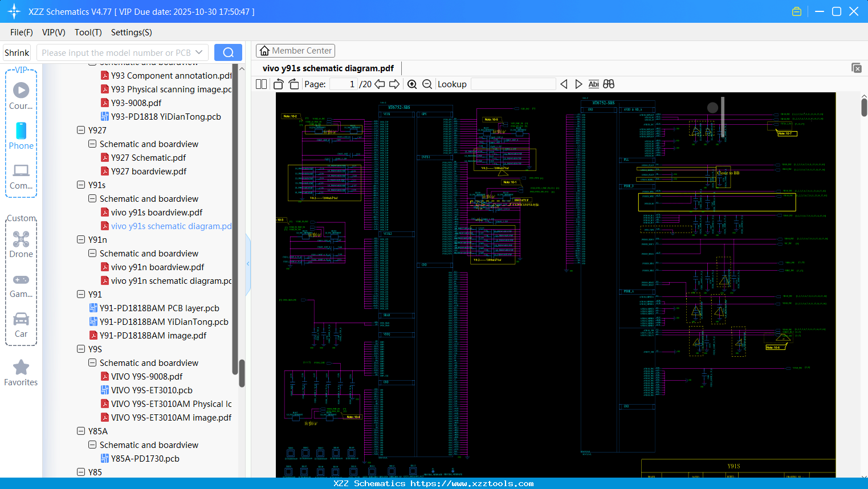Open the Tool(T) menu
Image resolution: width=868 pixels, height=489 pixels.
pyautogui.click(x=88, y=32)
